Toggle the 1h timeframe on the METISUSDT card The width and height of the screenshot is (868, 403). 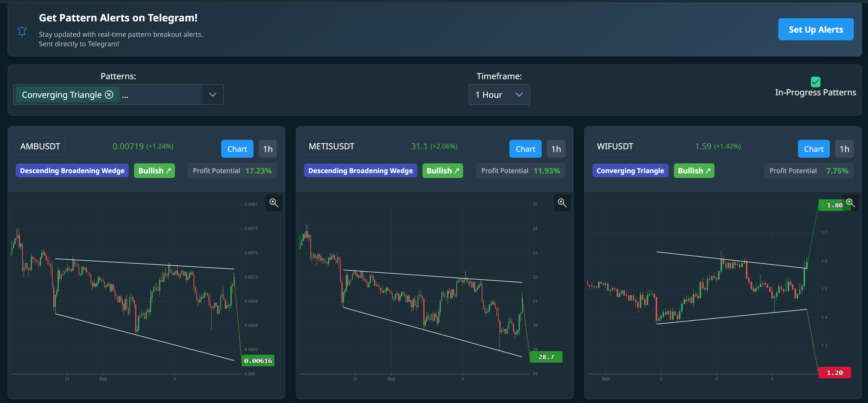(556, 149)
